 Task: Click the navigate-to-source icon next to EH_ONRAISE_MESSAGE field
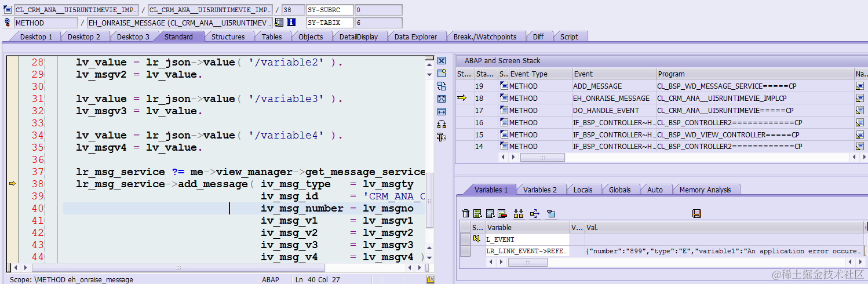pyautogui.click(x=279, y=23)
